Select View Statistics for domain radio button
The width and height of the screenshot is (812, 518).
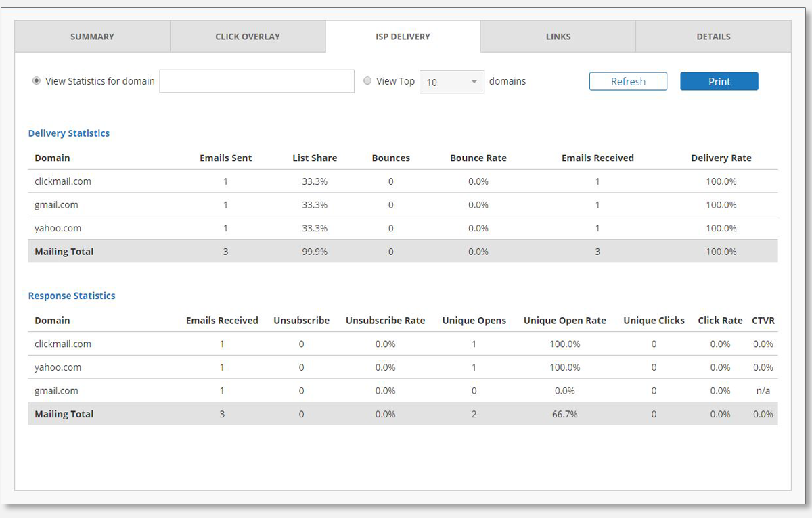[37, 80]
